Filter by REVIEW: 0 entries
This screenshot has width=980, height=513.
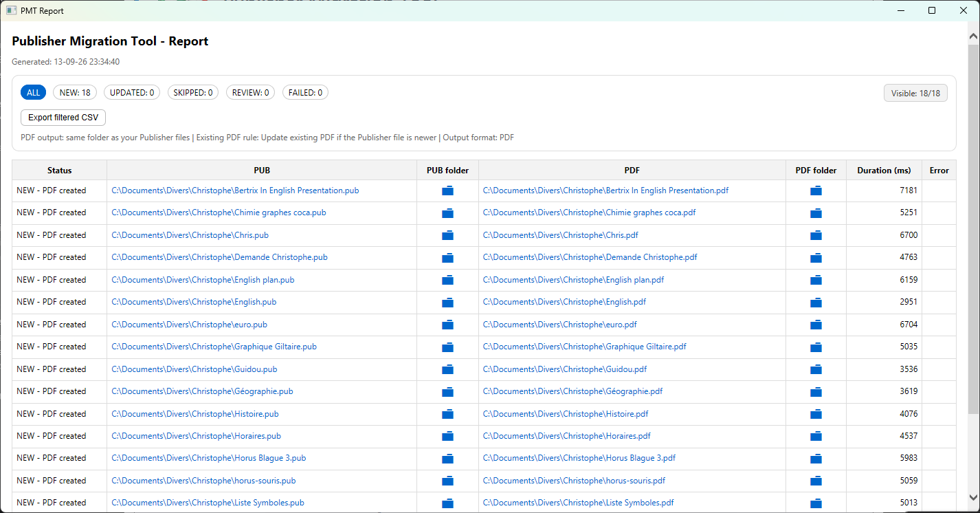(250, 93)
